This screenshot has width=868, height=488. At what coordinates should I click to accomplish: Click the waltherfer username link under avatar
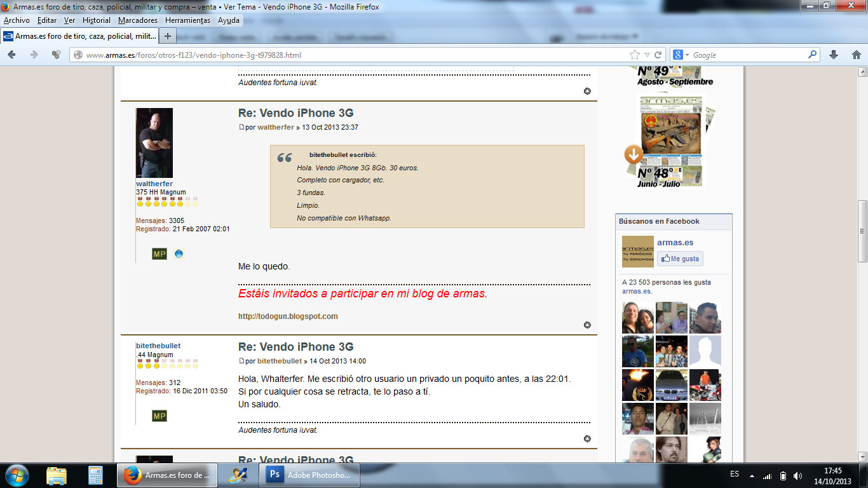(x=154, y=184)
